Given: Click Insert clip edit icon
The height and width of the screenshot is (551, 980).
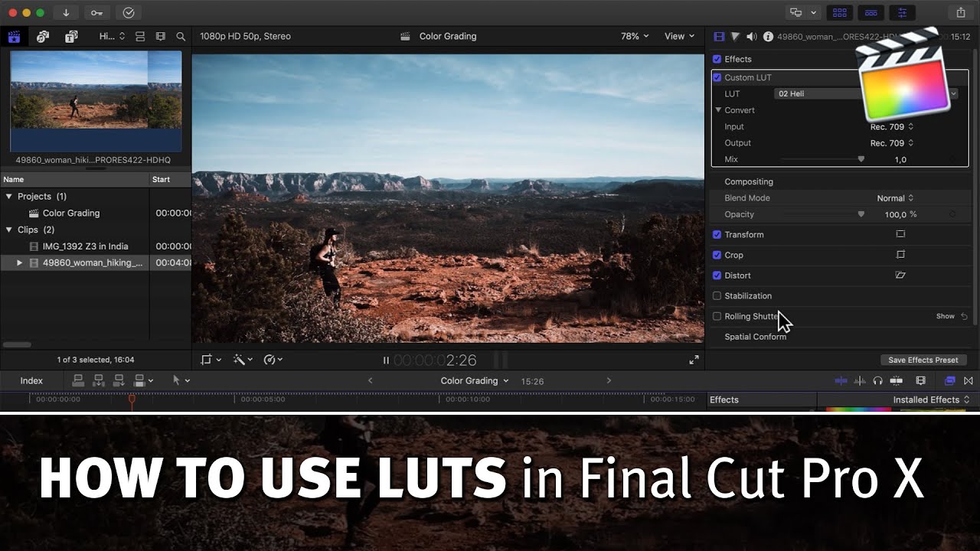Looking at the screenshot, I should tap(99, 380).
